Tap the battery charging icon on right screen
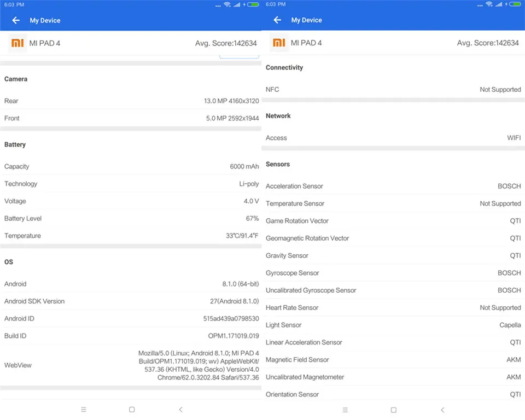Image resolution: width=525 pixels, height=420 pixels. click(513, 4)
